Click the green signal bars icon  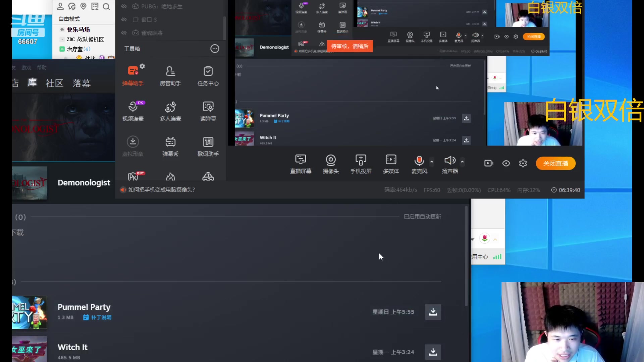(497, 257)
